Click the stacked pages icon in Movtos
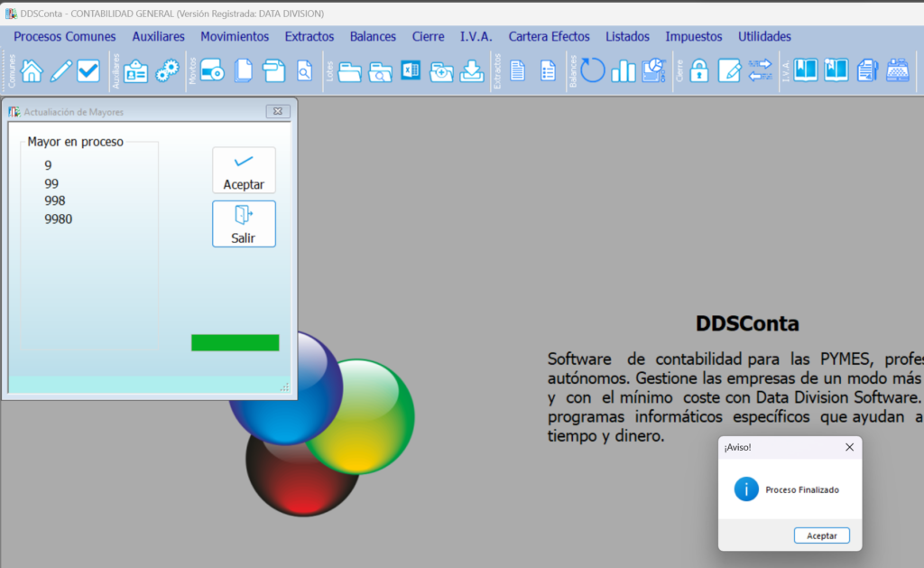924x568 pixels. pyautogui.click(x=243, y=70)
